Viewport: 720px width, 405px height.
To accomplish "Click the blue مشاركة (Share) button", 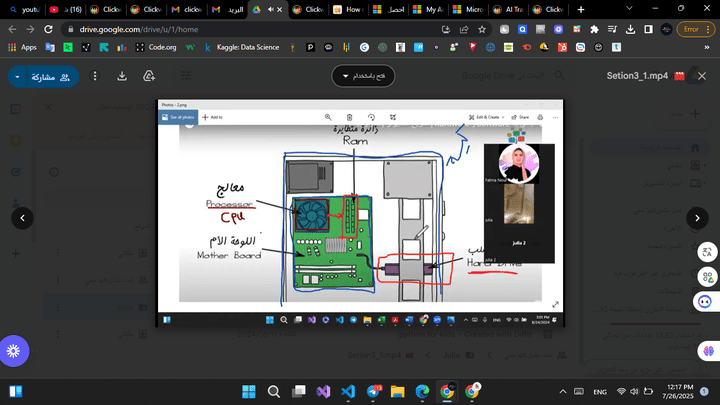I will (x=43, y=76).
